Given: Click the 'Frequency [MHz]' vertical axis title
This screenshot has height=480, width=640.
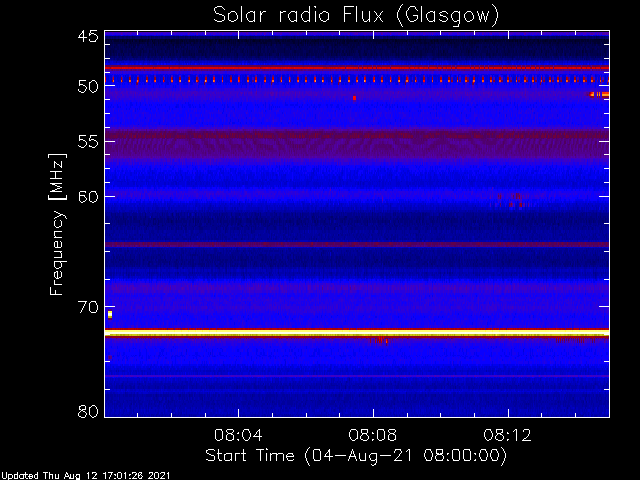Looking at the screenshot, I should [57, 224].
